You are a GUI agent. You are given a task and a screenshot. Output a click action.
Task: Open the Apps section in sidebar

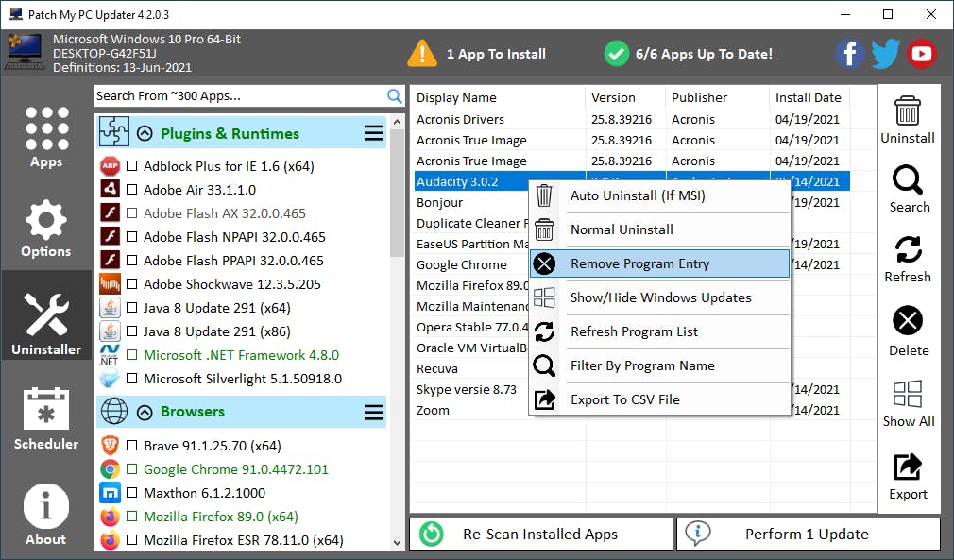[46, 138]
